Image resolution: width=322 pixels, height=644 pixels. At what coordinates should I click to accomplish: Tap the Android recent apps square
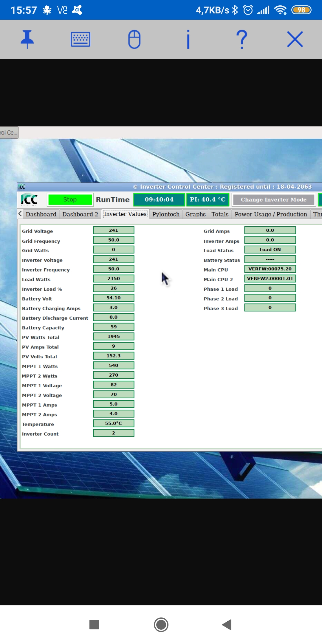[94, 625]
